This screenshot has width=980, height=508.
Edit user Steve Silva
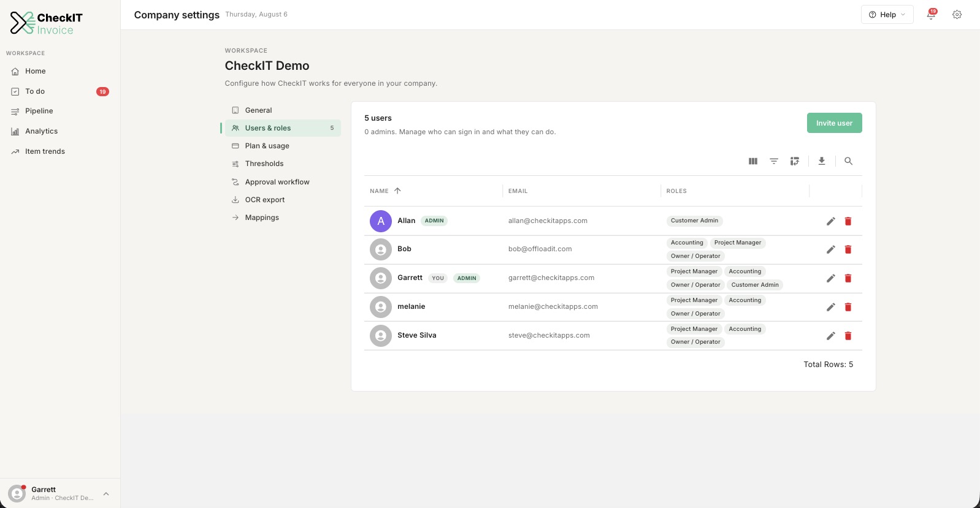click(x=831, y=336)
